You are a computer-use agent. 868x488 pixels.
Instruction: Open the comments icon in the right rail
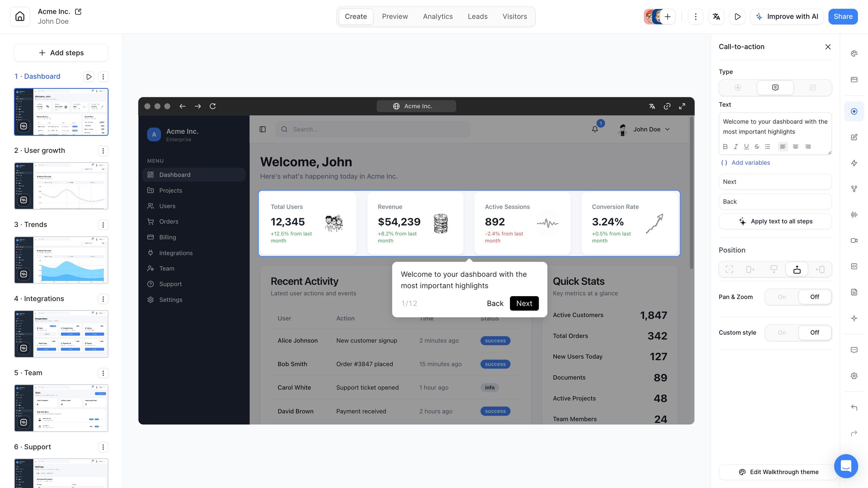click(x=854, y=350)
